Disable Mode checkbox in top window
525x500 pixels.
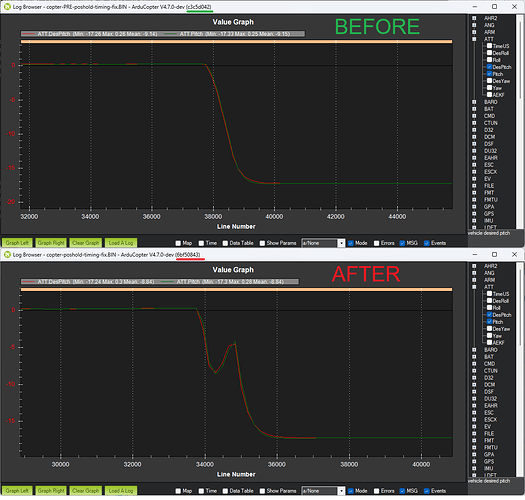click(x=351, y=243)
